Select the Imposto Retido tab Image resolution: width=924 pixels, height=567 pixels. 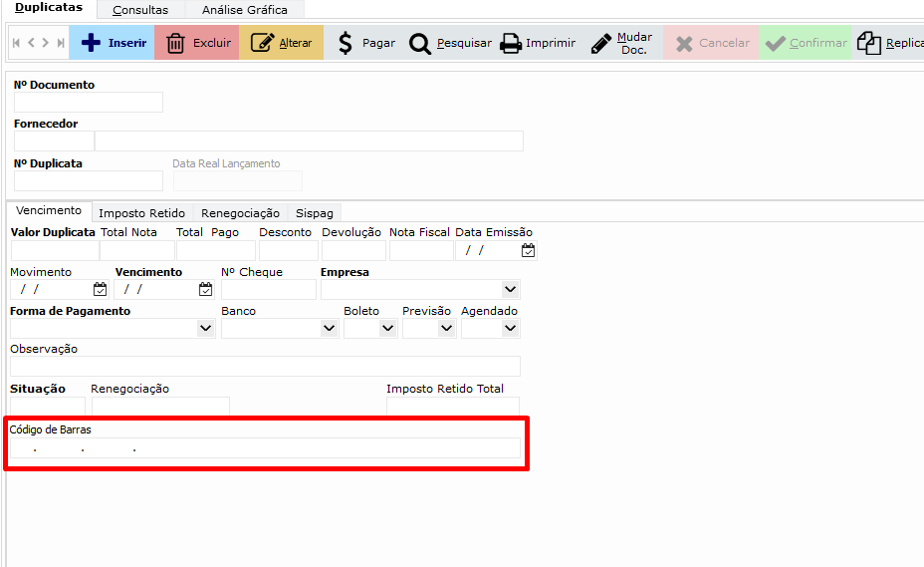pyautogui.click(x=141, y=213)
